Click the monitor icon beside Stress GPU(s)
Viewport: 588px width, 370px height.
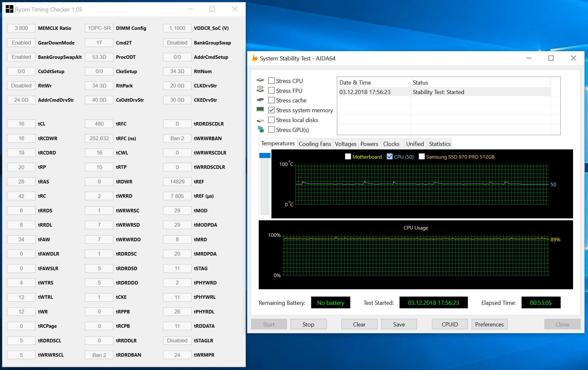261,129
